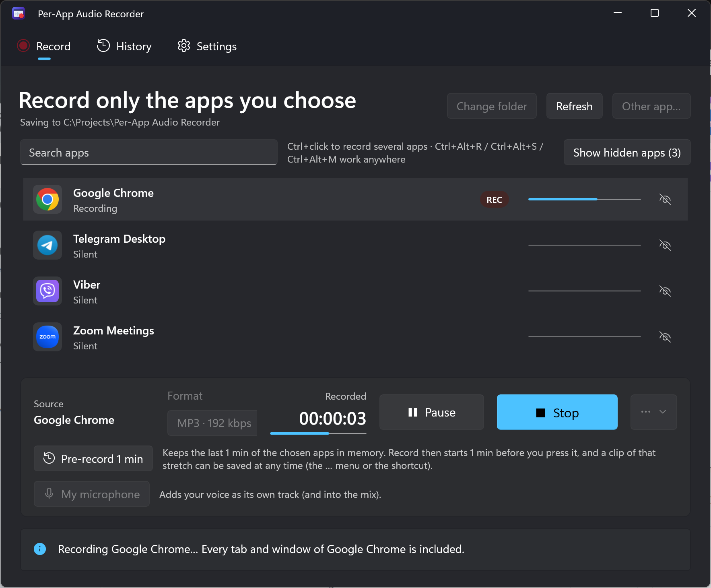
Task: Refresh the app list
Action: click(x=574, y=106)
